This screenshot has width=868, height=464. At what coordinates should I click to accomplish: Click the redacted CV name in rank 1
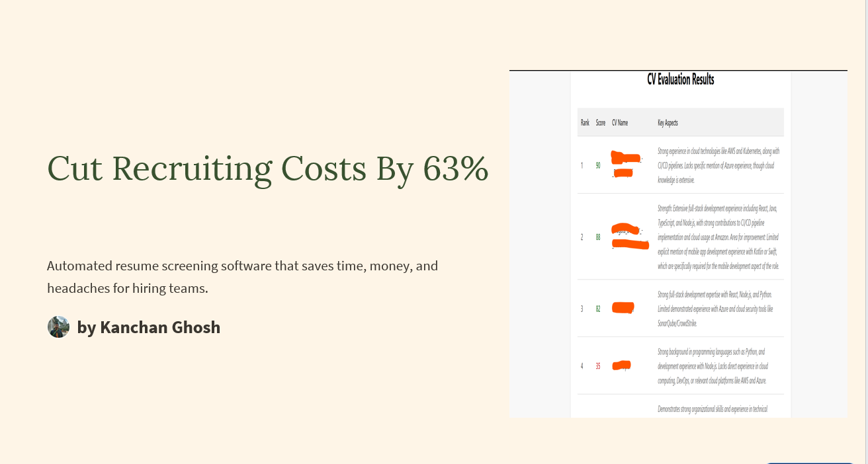pyautogui.click(x=626, y=165)
